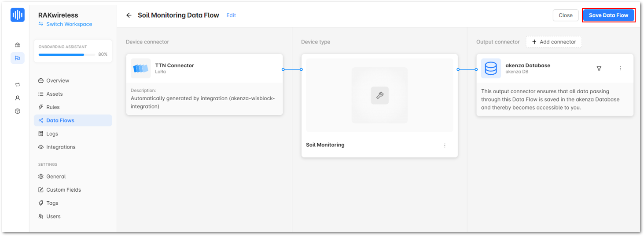Click the device type image placeholder thumbnail
Image resolution: width=644 pixels, height=236 pixels.
tap(379, 95)
